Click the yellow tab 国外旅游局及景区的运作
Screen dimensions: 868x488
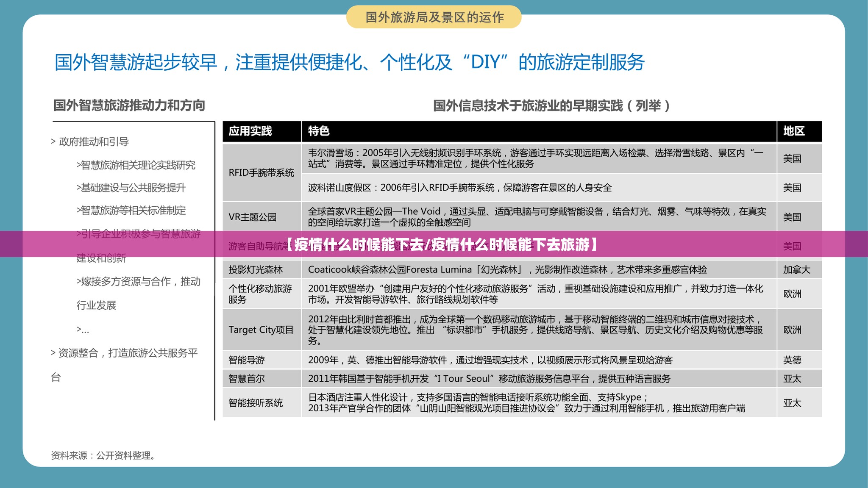click(434, 17)
